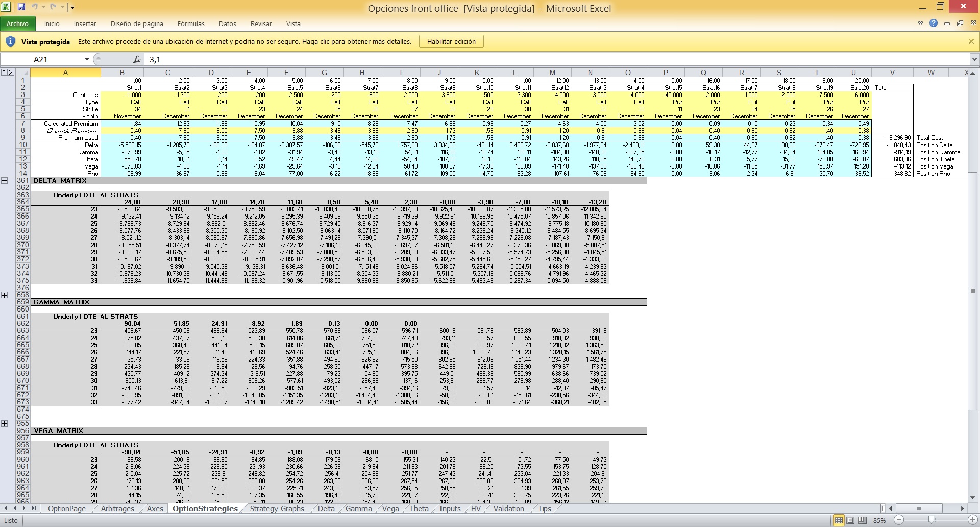
Task: Click the workbook minimize window icon
Action: 947,23
